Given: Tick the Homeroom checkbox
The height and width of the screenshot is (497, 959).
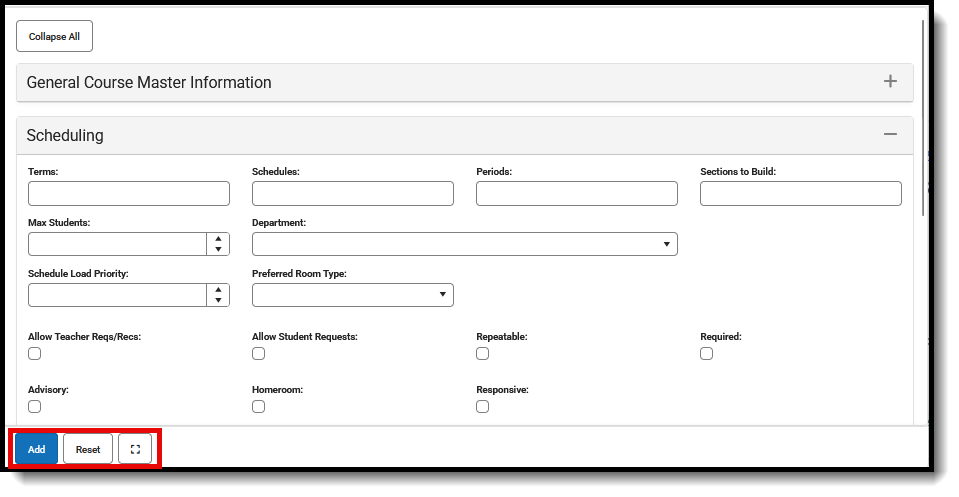Looking at the screenshot, I should tap(259, 406).
